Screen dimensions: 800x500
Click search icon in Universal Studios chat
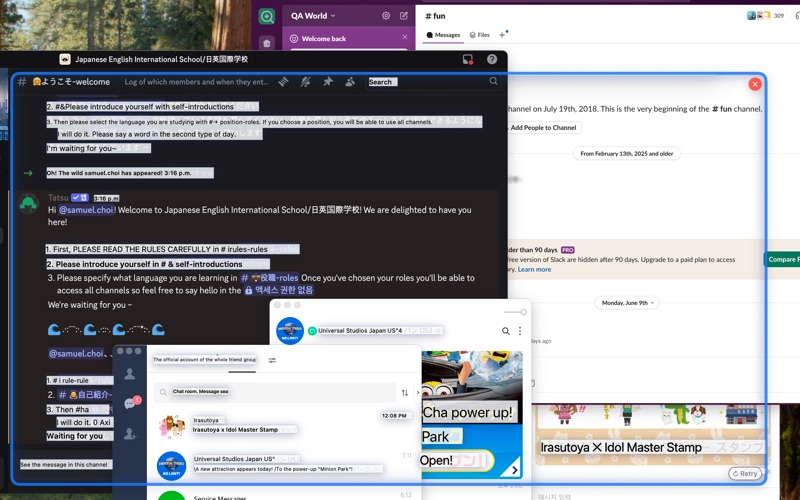pyautogui.click(x=506, y=331)
